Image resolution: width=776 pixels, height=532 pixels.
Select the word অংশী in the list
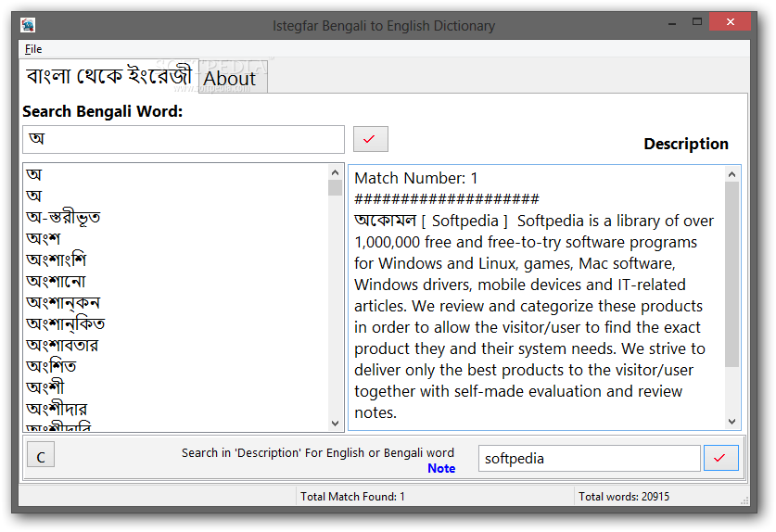click(x=45, y=387)
